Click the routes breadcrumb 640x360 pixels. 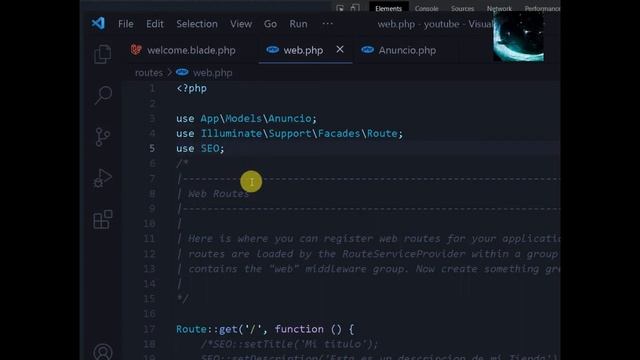(x=149, y=73)
